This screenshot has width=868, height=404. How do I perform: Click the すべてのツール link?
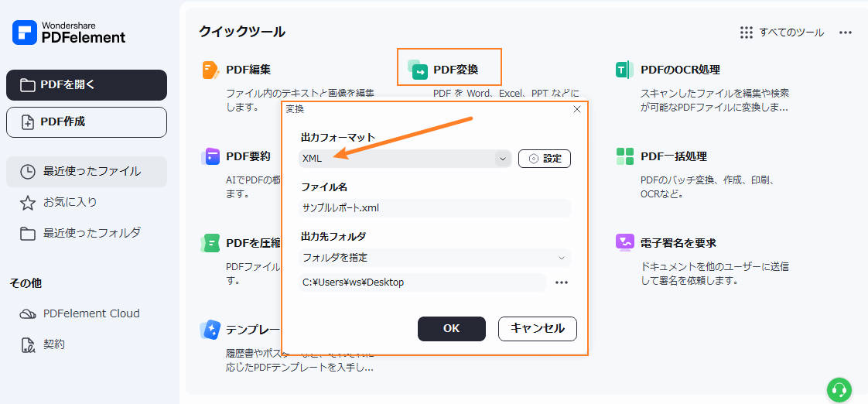pyautogui.click(x=791, y=33)
